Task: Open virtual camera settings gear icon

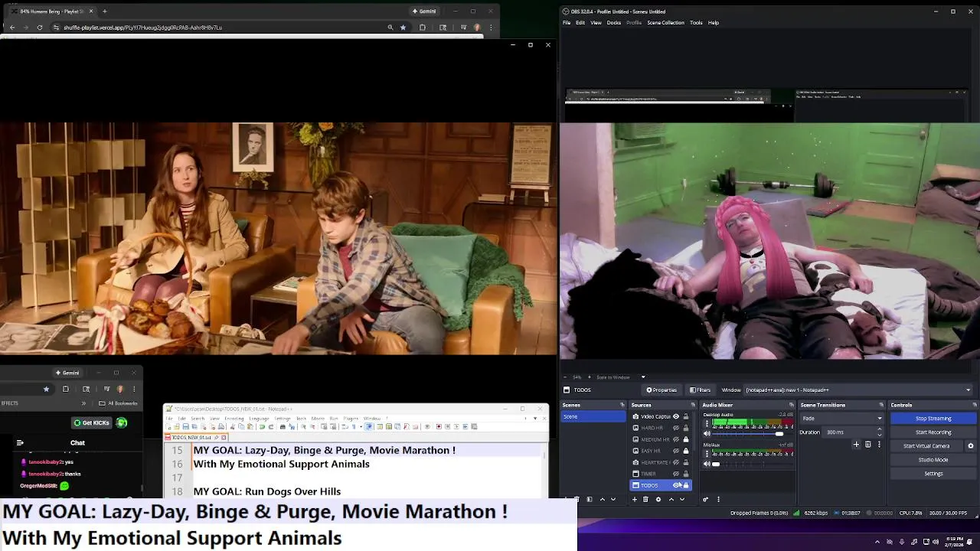Action: pos(971,446)
